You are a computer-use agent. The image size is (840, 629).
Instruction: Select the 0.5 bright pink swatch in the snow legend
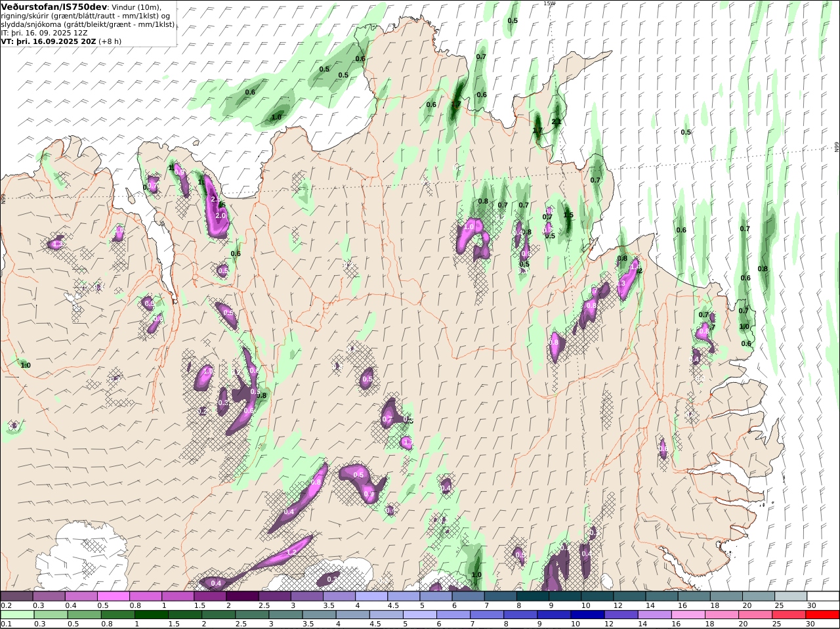click(113, 596)
